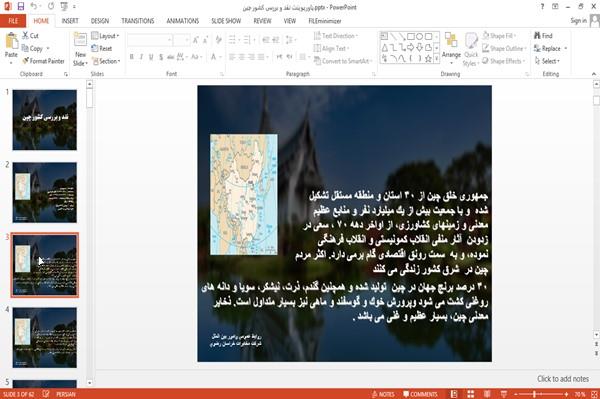600x399 pixels.
Task: Open the TRANSITIONS ribbon tab
Action: click(138, 21)
